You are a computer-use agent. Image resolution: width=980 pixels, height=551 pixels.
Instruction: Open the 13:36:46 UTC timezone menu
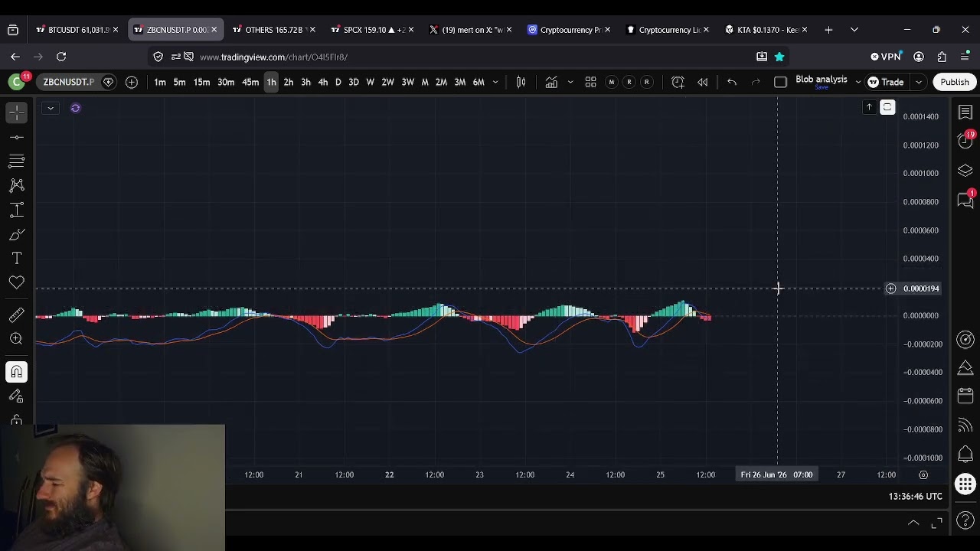pyautogui.click(x=915, y=497)
